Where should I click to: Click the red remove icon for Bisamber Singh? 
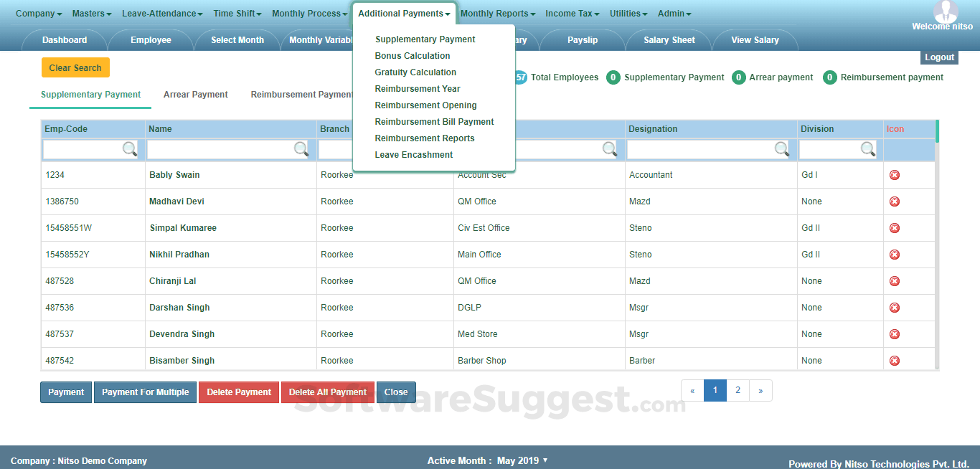[895, 360]
